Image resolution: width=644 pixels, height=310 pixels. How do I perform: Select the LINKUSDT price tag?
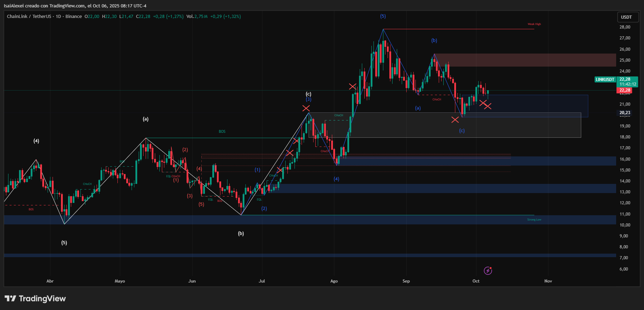pos(605,80)
